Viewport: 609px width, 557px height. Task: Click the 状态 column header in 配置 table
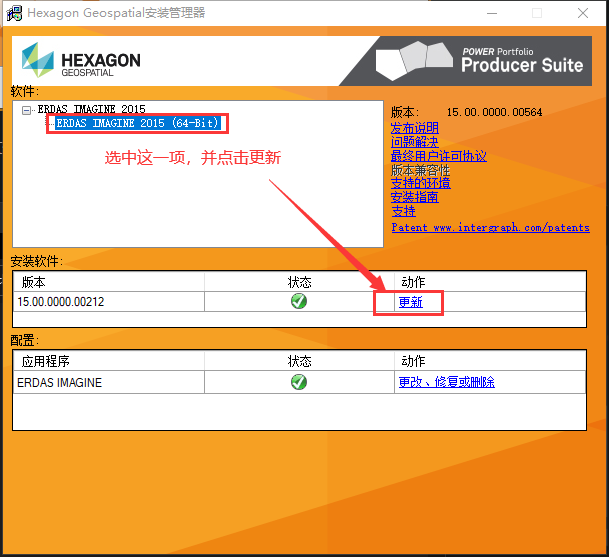(x=299, y=361)
